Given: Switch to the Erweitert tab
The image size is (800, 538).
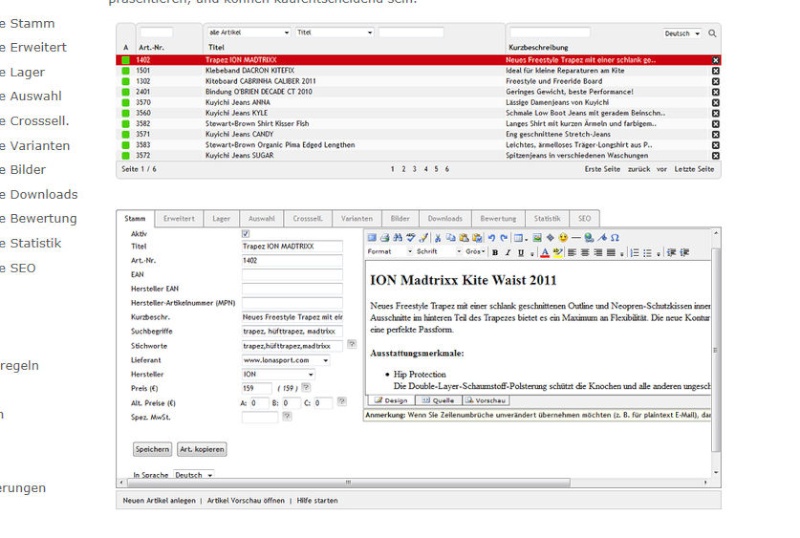Looking at the screenshot, I should 179,218.
